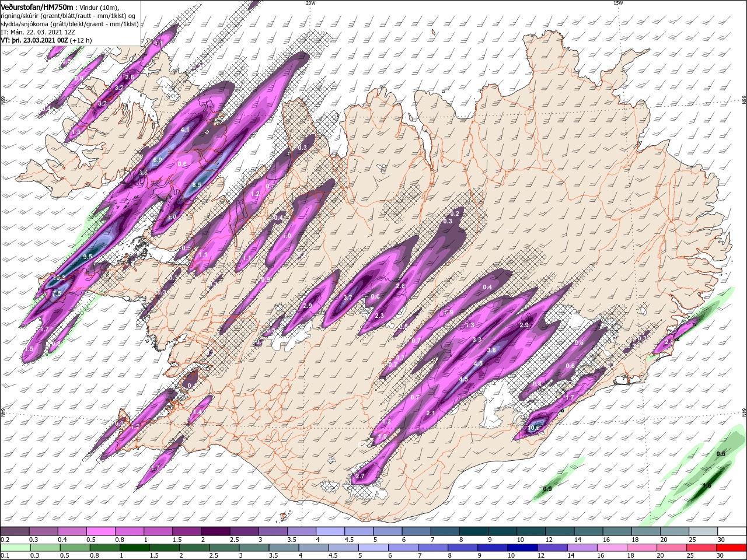Screen dimensions: 747x560
Task: Select lower-row rain swatch between 2.5 and 3
Action: pos(224,548)
